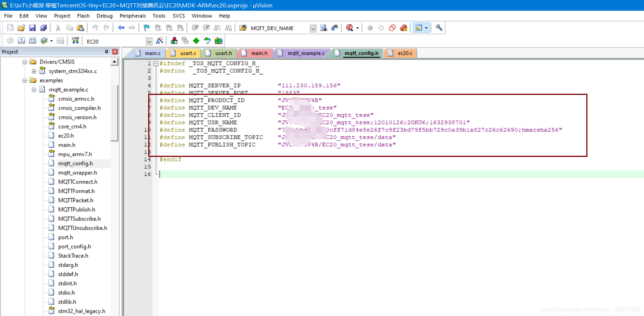Select mqtt_config.h in the project tree
Image resolution: width=644 pixels, height=316 pixels.
pyautogui.click(x=75, y=164)
